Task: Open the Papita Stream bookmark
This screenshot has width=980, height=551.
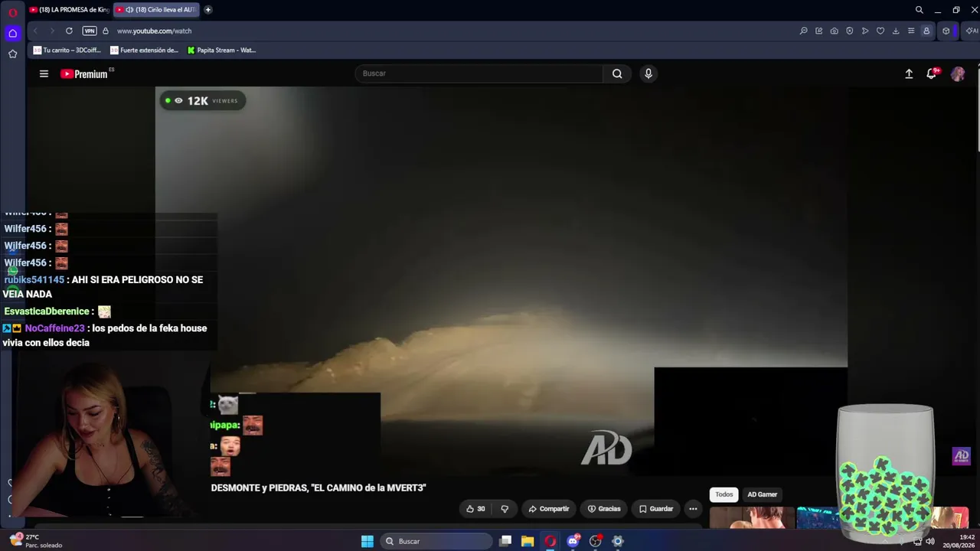Action: [221, 51]
